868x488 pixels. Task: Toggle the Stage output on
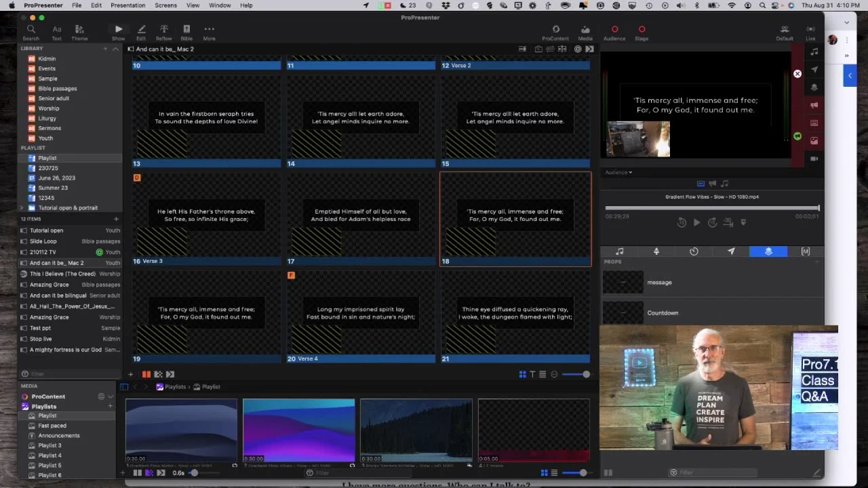(642, 29)
